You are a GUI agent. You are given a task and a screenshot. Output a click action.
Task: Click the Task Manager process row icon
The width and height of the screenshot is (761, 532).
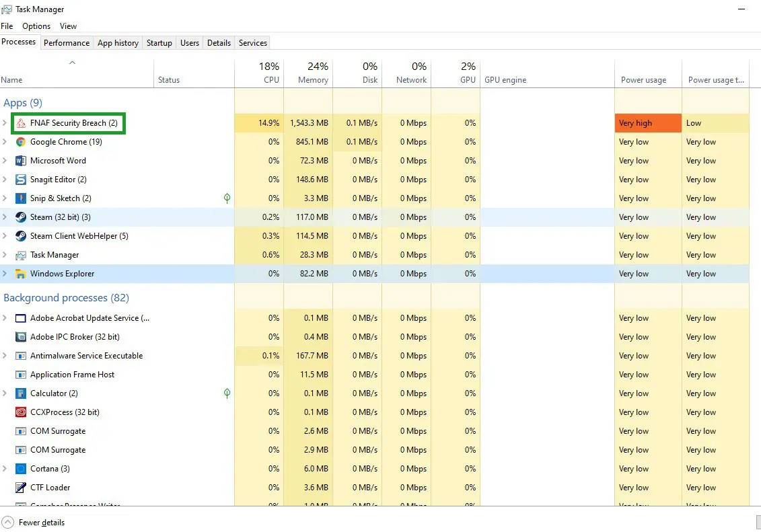(20, 255)
